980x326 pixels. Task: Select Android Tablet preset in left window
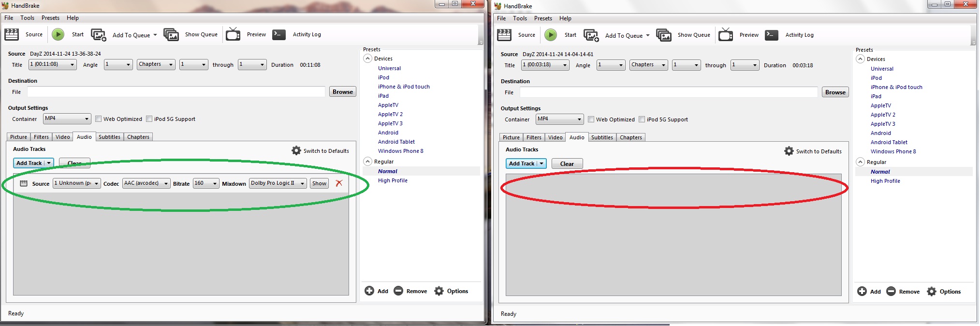coord(396,142)
